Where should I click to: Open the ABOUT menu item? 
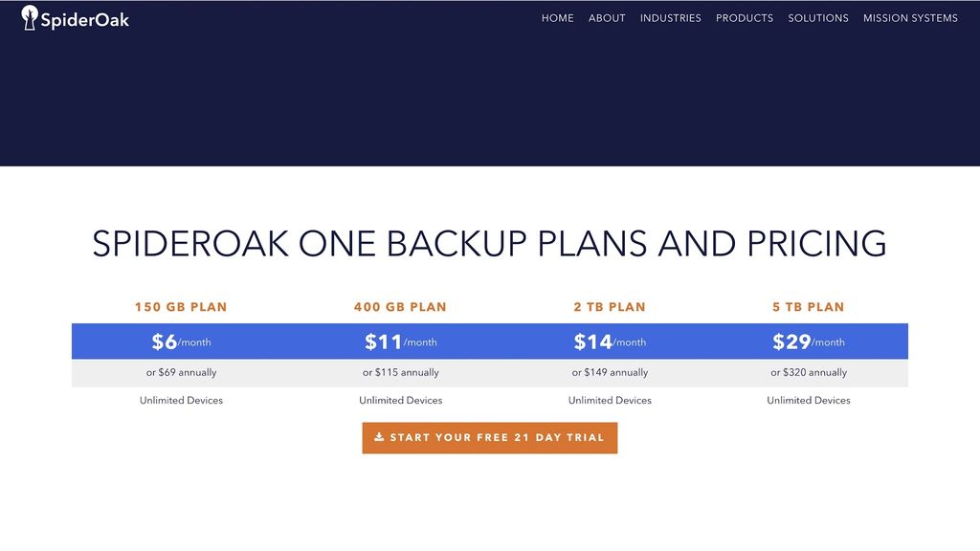607,17
